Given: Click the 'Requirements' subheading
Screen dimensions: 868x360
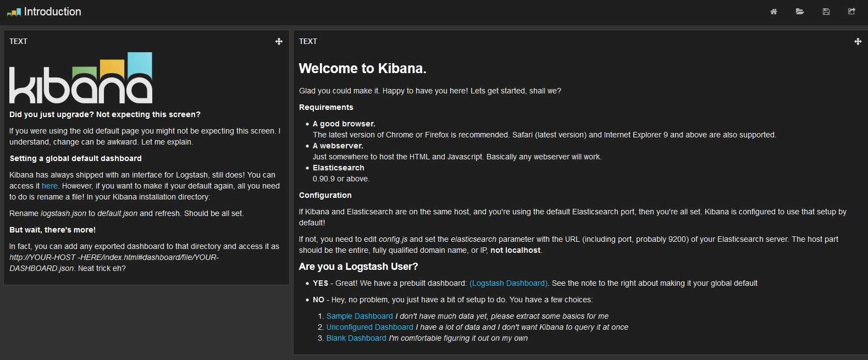Looking at the screenshot, I should click(326, 107).
